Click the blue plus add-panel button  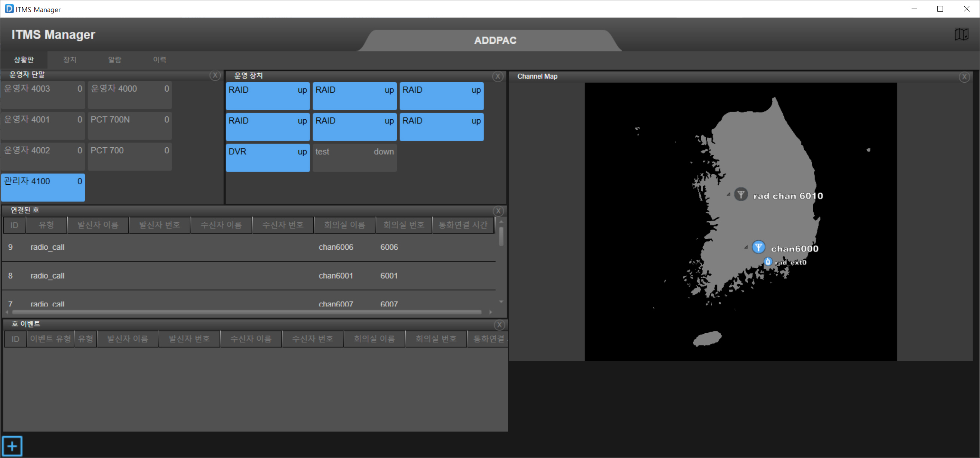pyautogui.click(x=12, y=446)
